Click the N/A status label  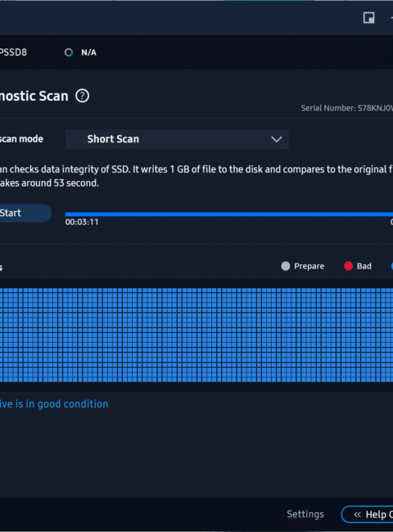(x=88, y=52)
